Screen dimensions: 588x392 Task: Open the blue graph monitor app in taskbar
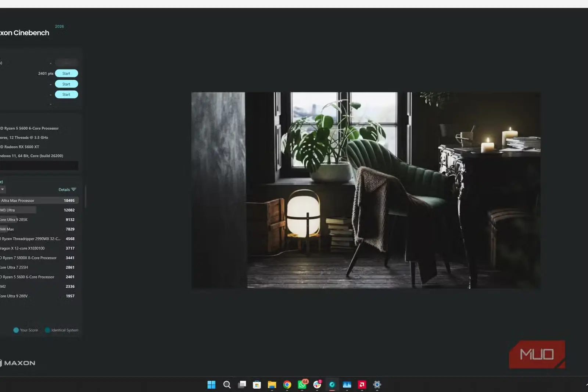[347, 385]
